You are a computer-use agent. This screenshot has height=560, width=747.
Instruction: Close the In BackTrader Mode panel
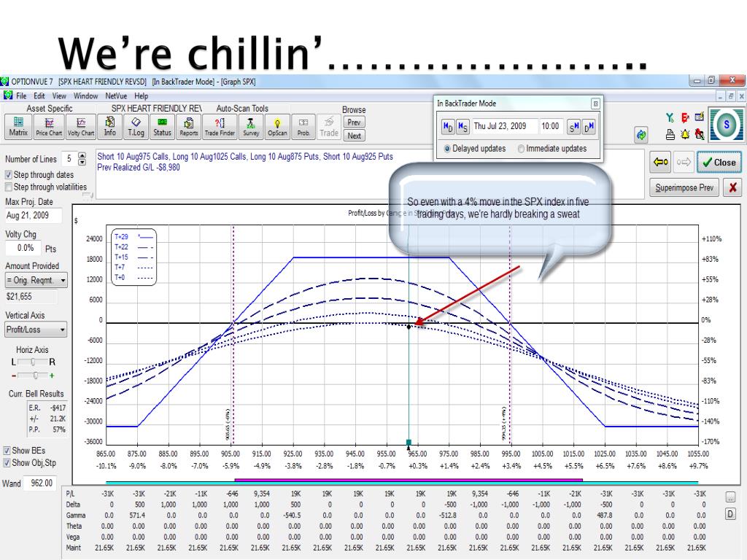(x=595, y=104)
